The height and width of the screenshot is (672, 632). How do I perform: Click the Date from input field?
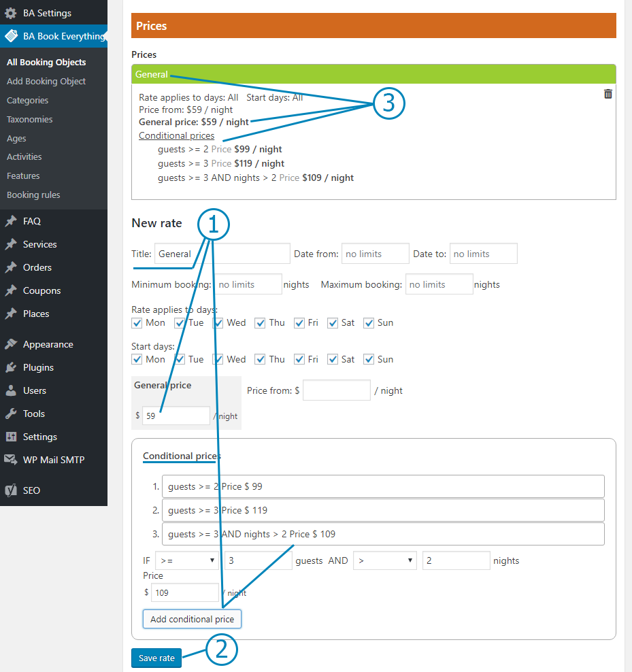coord(376,254)
